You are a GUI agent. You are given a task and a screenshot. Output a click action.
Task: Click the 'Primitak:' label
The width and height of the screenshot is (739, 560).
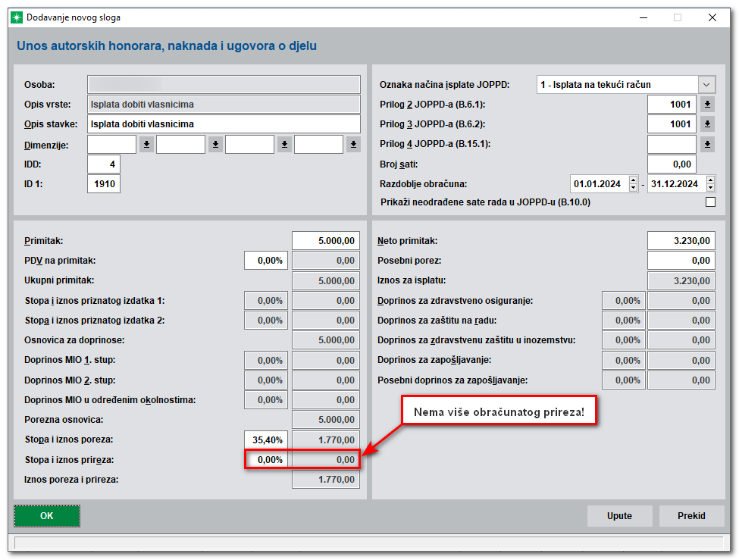coord(43,241)
